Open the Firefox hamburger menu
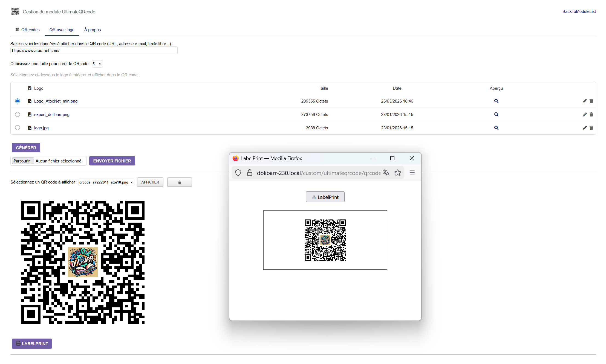606x364 pixels. 412,173
